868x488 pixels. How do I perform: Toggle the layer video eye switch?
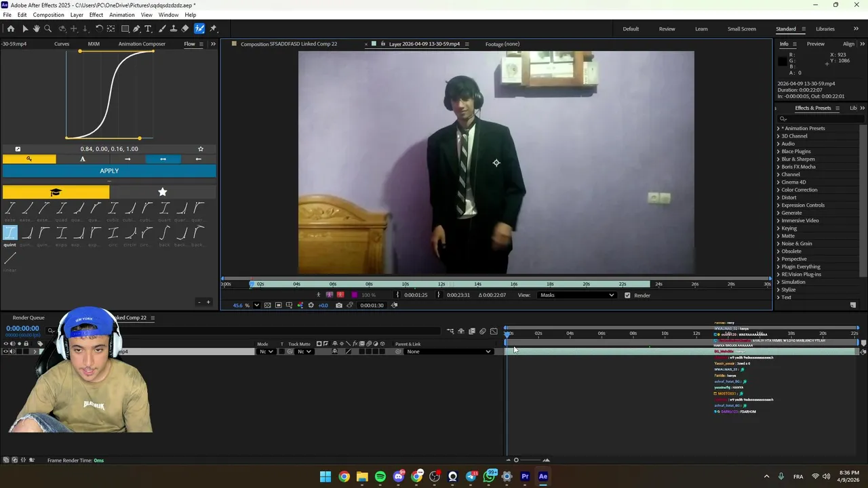coord(5,352)
